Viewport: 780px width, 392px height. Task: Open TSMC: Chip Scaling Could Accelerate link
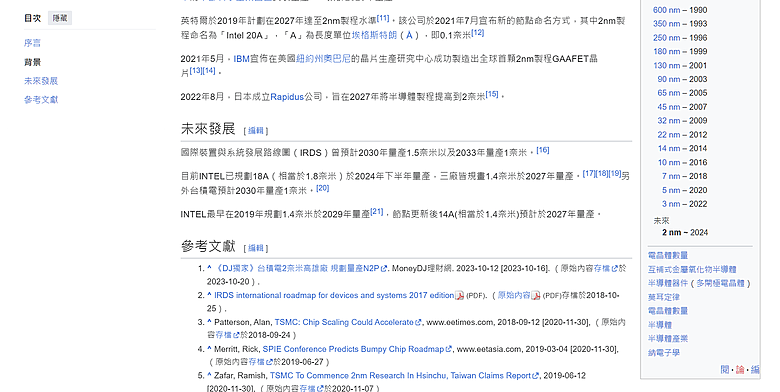pos(344,322)
